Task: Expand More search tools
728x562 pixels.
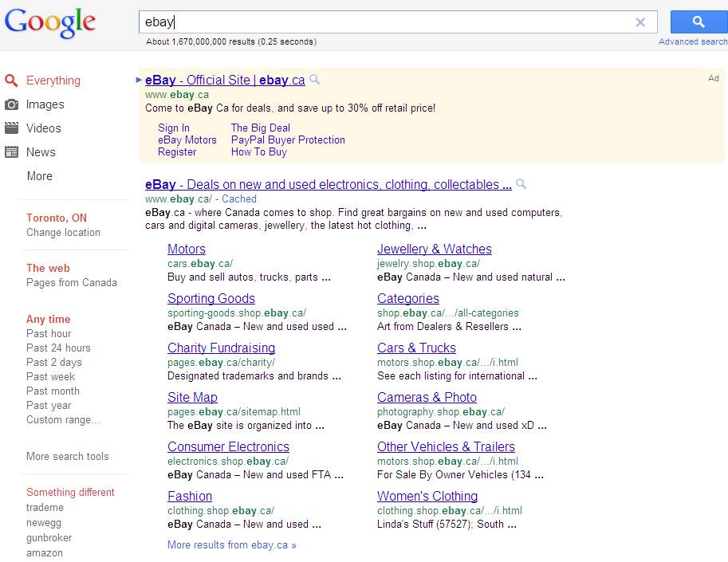Action: pyautogui.click(x=67, y=456)
